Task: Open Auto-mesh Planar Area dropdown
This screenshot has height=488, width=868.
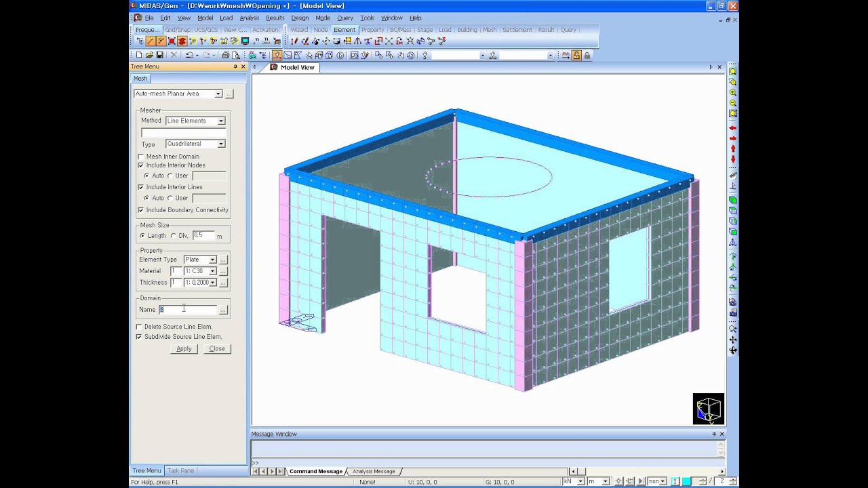Action: 218,94
